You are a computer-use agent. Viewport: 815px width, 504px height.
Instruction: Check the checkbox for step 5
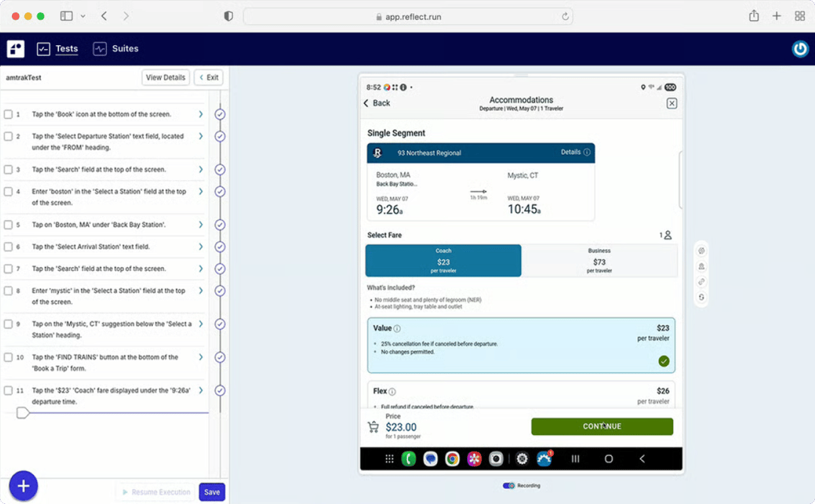click(9, 224)
